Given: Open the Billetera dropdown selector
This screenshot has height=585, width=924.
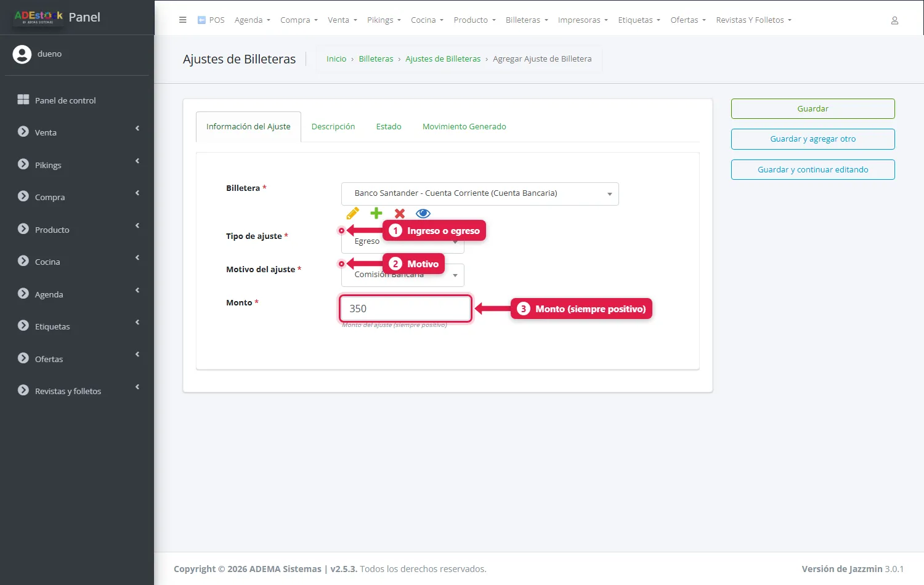Looking at the screenshot, I should [x=480, y=194].
